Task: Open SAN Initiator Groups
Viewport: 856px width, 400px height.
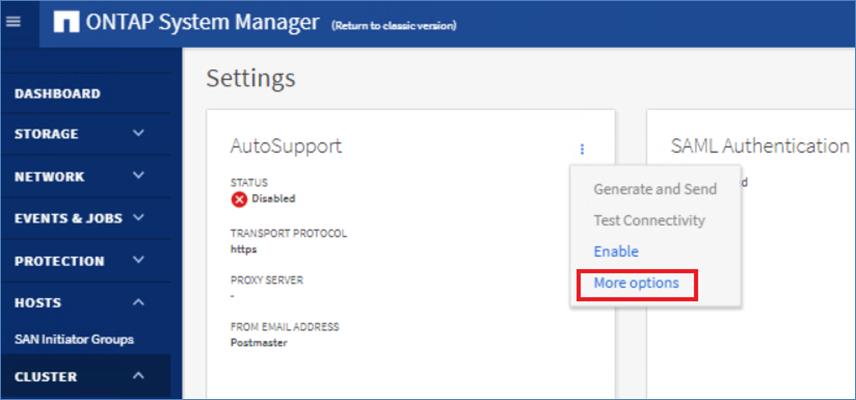Action: tap(74, 339)
